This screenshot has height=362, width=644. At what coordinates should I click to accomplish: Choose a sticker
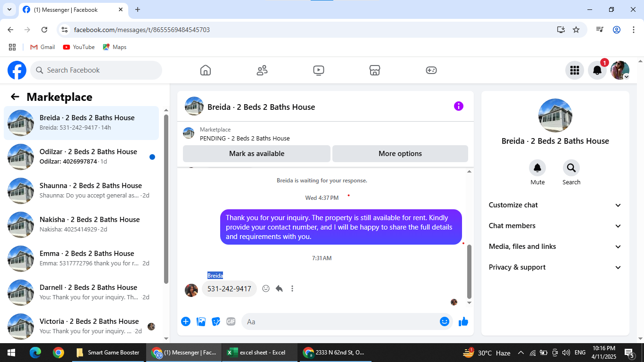pyautogui.click(x=216, y=321)
